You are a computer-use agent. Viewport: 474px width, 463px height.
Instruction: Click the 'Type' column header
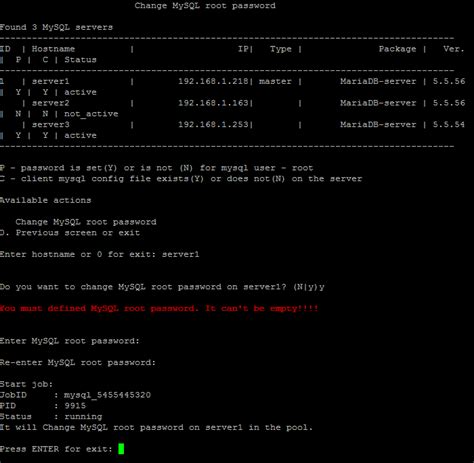click(281, 49)
